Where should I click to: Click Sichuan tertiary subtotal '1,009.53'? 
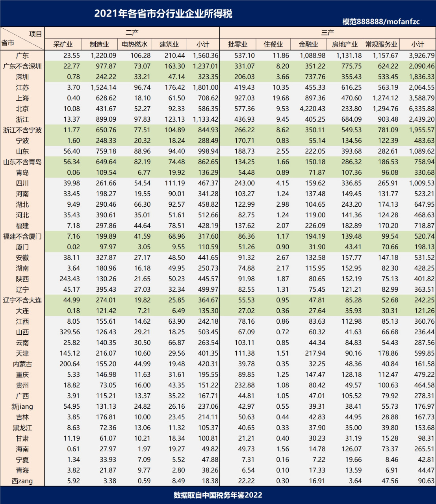[x=422, y=183]
